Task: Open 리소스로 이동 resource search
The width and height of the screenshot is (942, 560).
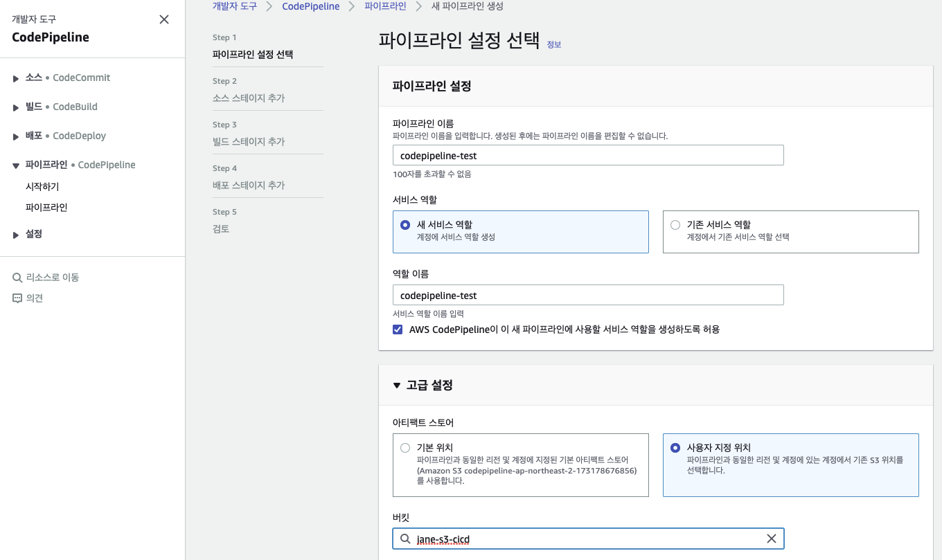Action: [53, 278]
